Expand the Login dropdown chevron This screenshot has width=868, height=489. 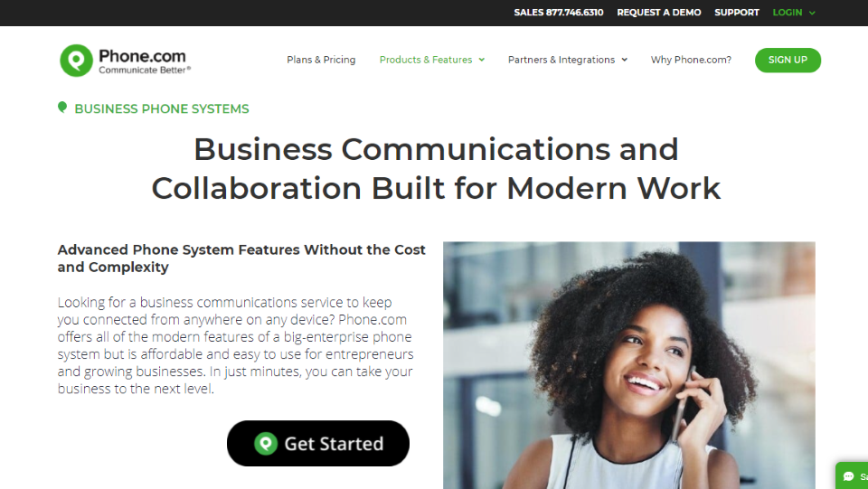click(812, 13)
